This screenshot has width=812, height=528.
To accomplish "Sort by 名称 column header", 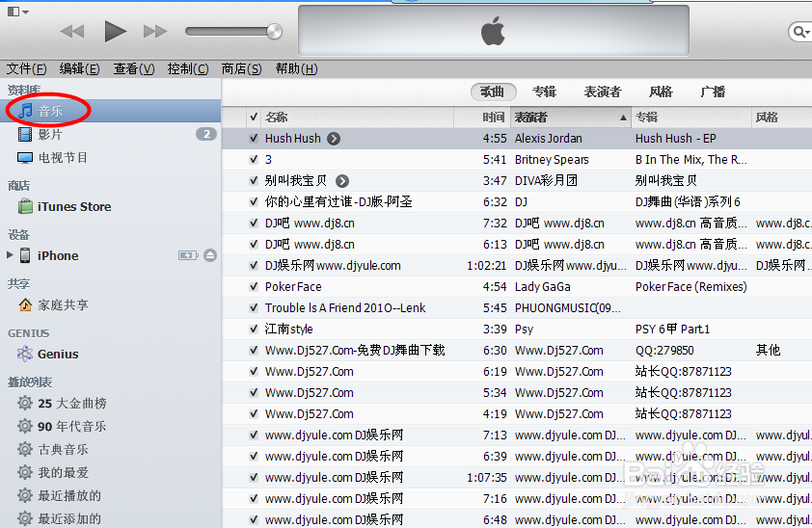I will click(358, 118).
